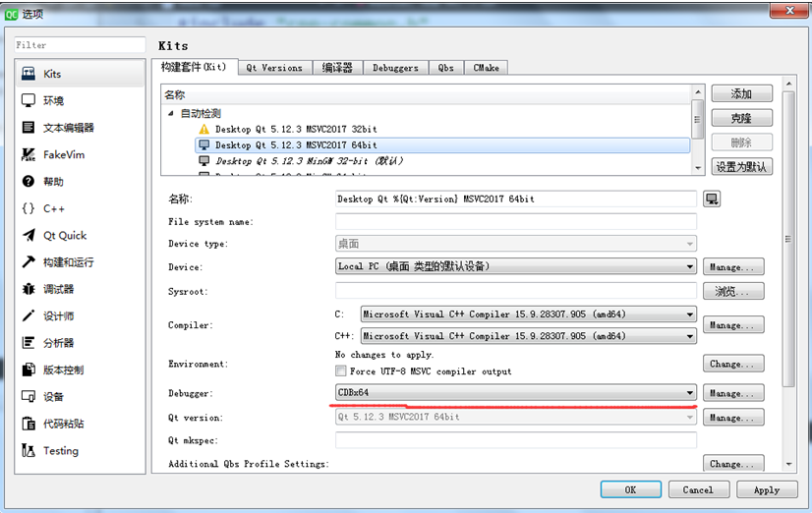812x513 pixels.
Task: Click Change button for Qbs Profile Settings
Action: click(x=733, y=463)
